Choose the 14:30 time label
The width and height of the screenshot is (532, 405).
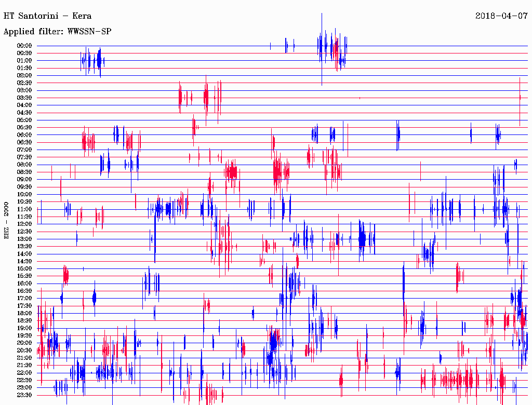pyautogui.click(x=24, y=261)
